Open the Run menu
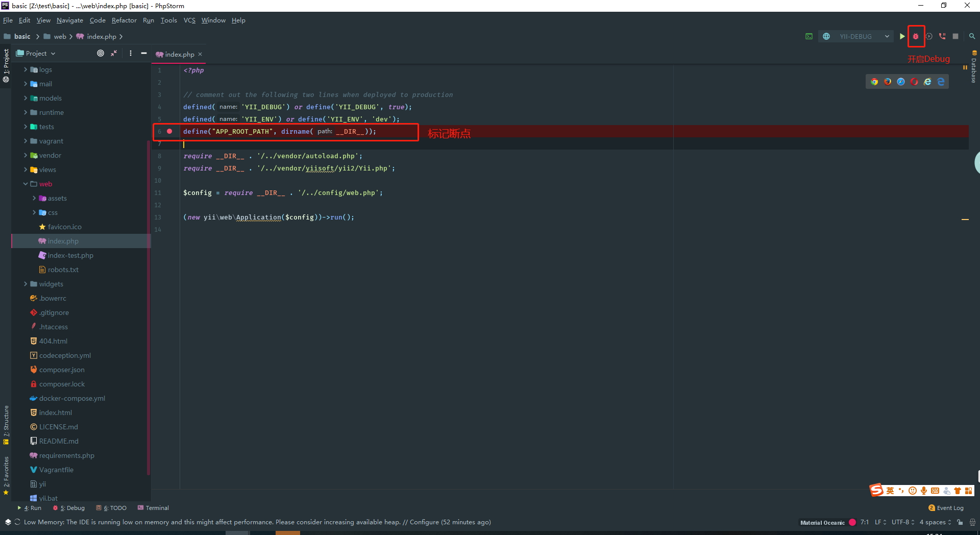Screen dimensions: 980x535 [x=149, y=20]
